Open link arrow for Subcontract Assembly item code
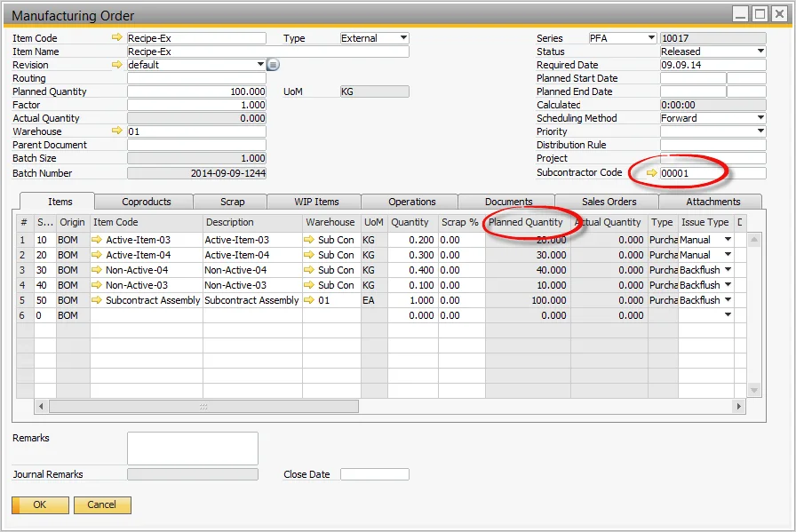This screenshot has width=796, height=532. (x=97, y=300)
